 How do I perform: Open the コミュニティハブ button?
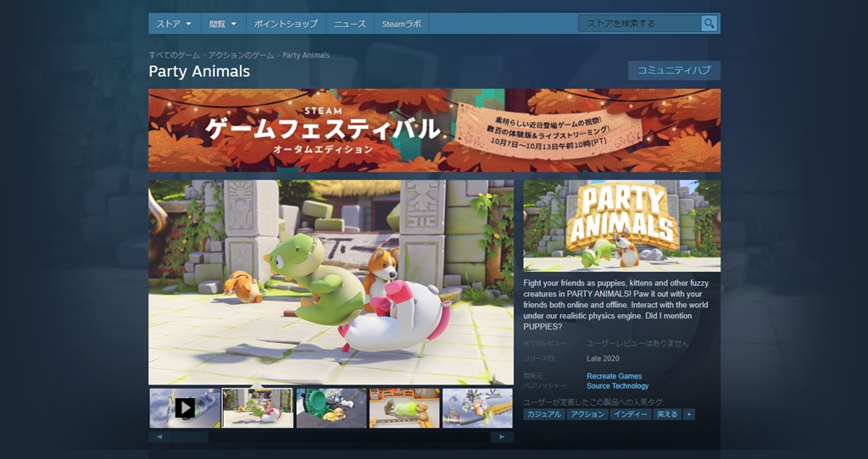pos(674,70)
